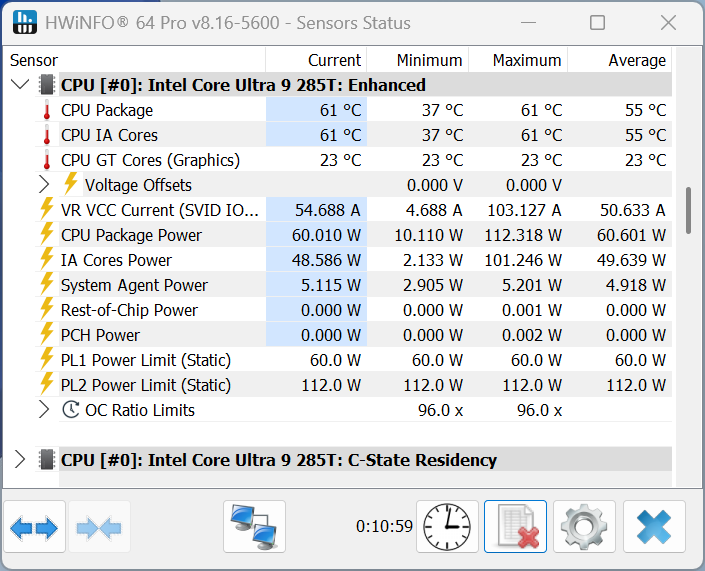Viewport: 705px width, 571px height.
Task: Click the vertical scrollbar thumb
Action: pyautogui.click(x=688, y=210)
